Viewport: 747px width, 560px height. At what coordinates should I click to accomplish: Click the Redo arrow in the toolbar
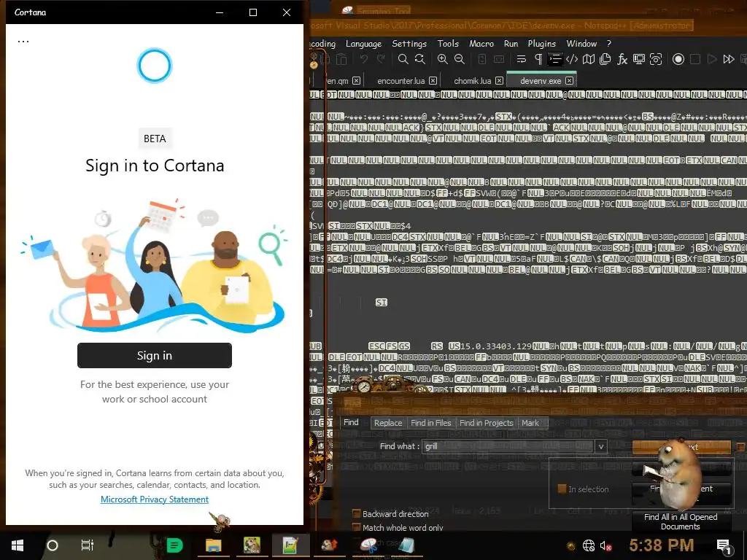point(381,59)
